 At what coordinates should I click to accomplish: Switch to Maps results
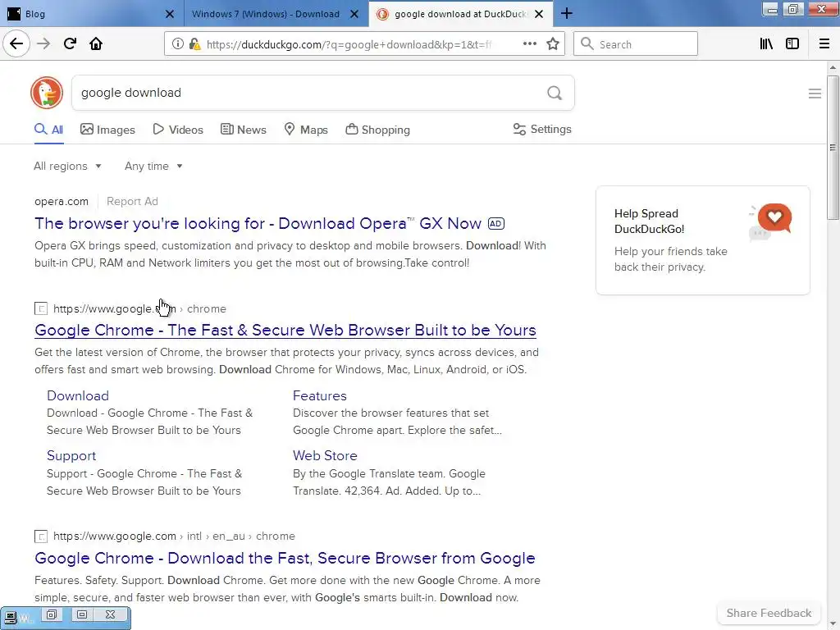tap(306, 130)
